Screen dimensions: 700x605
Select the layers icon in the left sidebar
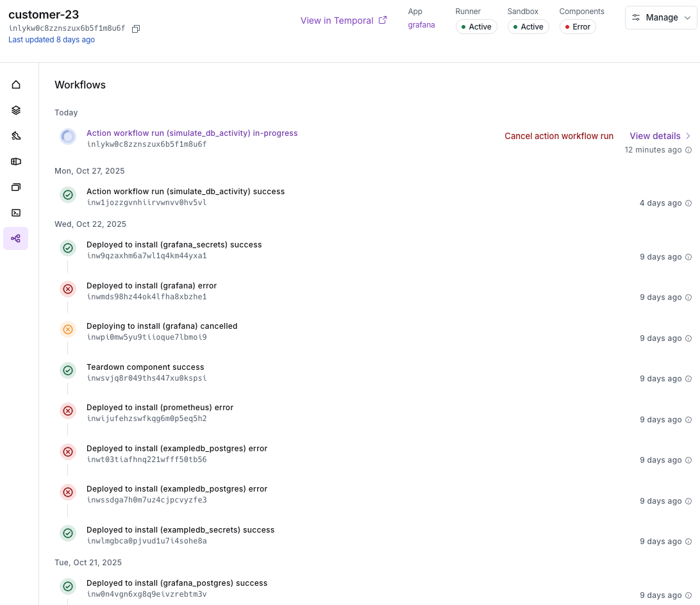15,110
